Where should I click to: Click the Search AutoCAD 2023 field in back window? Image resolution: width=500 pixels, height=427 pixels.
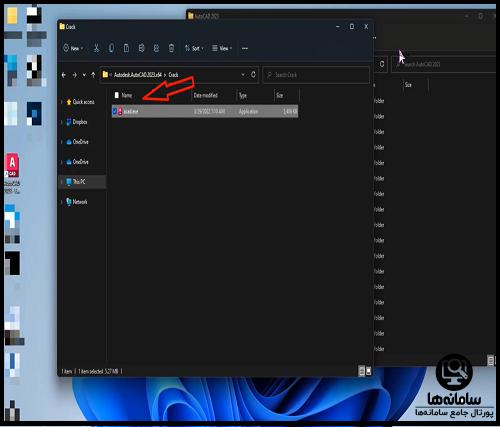[x=445, y=64]
